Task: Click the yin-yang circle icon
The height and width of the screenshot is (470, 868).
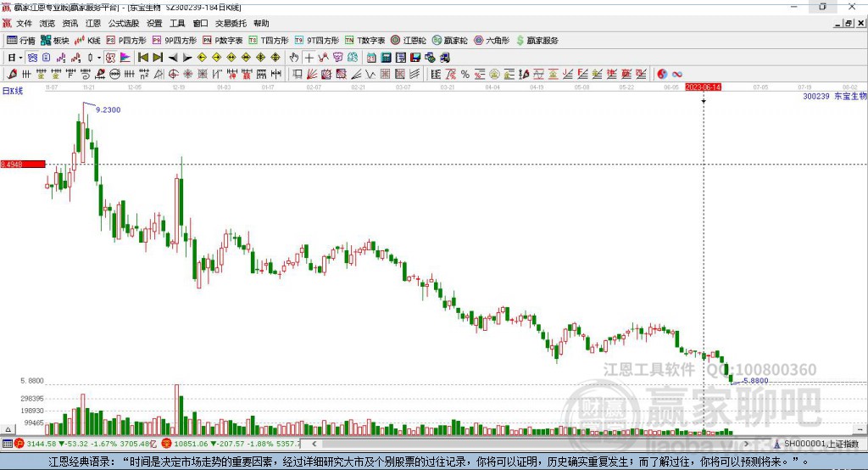Action: coord(662,75)
